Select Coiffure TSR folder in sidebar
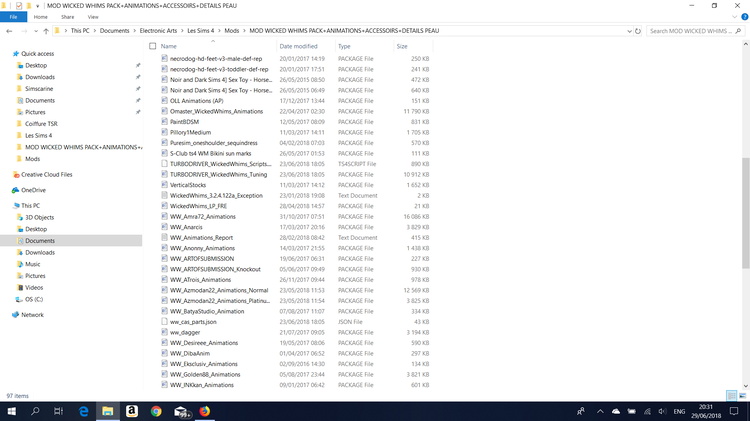Viewport: 750px width, 421px height. click(41, 123)
